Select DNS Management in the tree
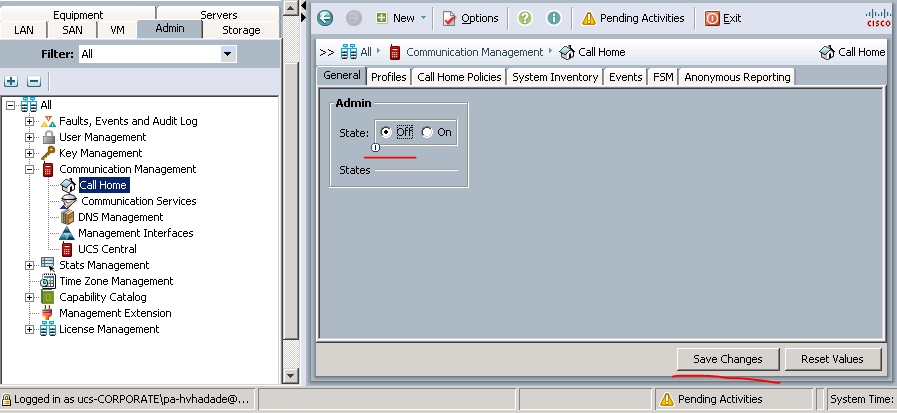The image size is (897, 413). coord(121,217)
